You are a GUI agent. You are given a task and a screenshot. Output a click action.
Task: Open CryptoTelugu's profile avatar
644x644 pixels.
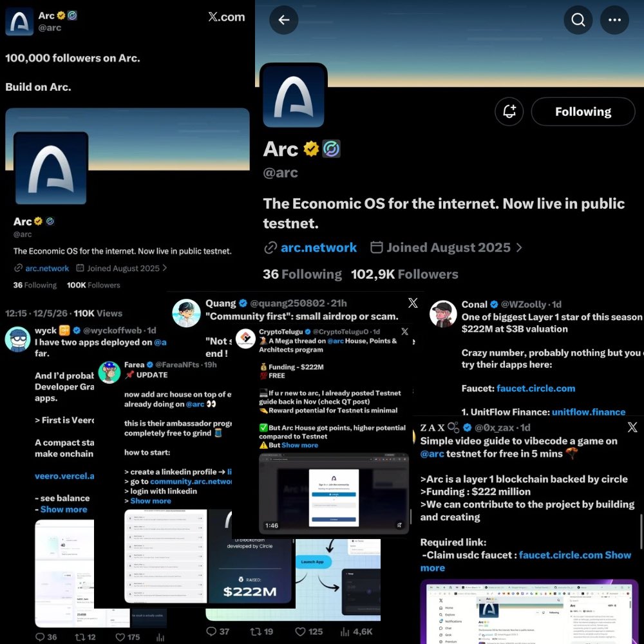(x=245, y=339)
